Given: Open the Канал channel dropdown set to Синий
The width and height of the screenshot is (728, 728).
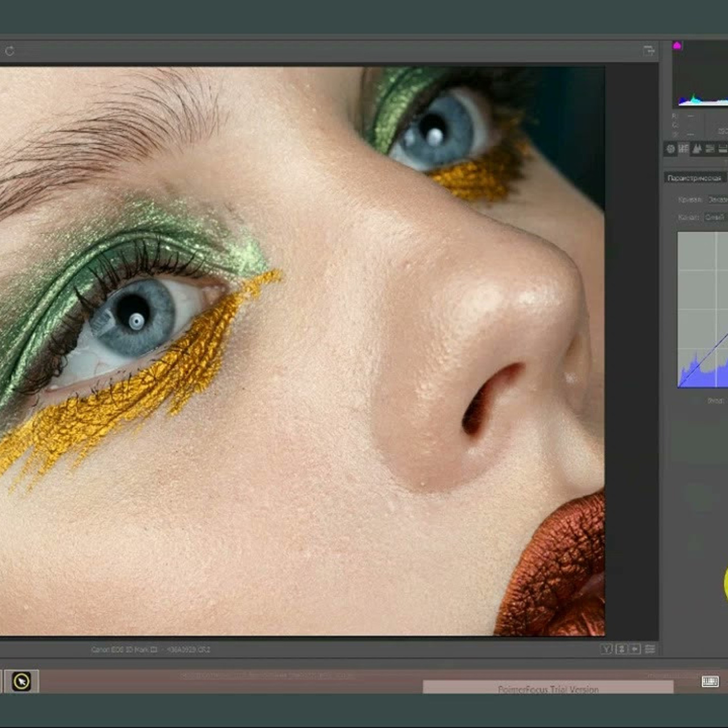Looking at the screenshot, I should (x=715, y=217).
